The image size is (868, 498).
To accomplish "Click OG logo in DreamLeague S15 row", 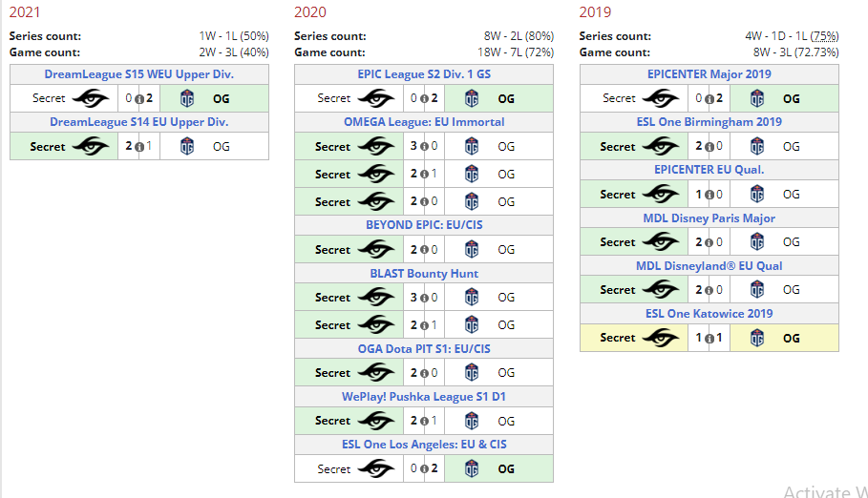I will [x=187, y=98].
